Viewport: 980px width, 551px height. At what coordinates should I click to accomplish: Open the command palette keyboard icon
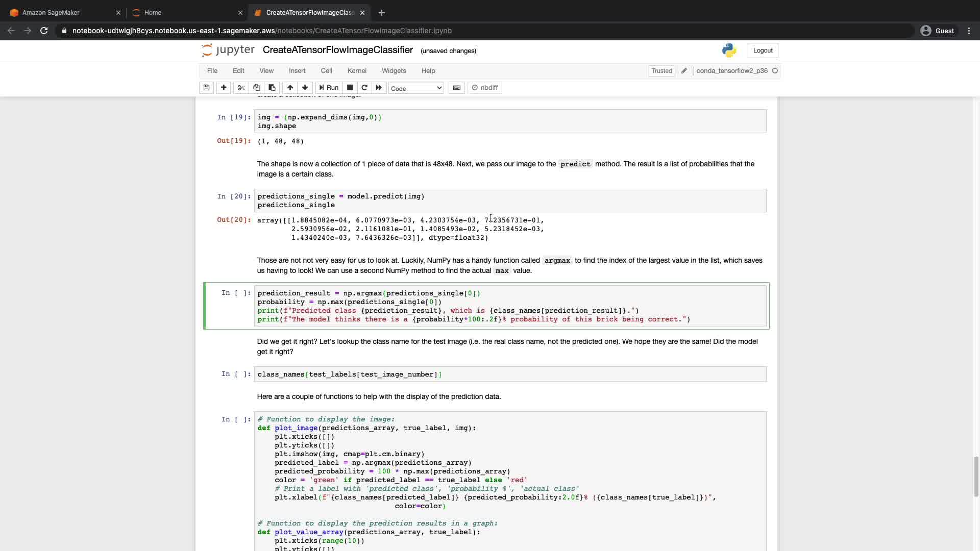coord(457,88)
